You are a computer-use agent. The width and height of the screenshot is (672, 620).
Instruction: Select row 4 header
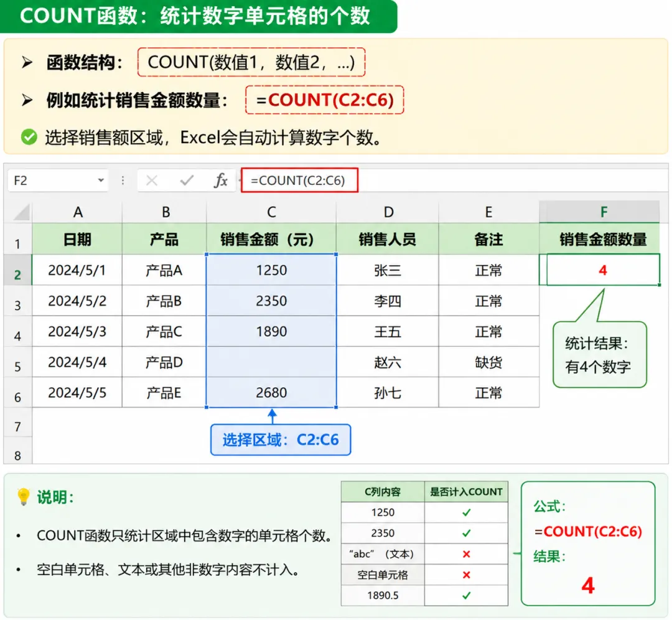(x=17, y=331)
